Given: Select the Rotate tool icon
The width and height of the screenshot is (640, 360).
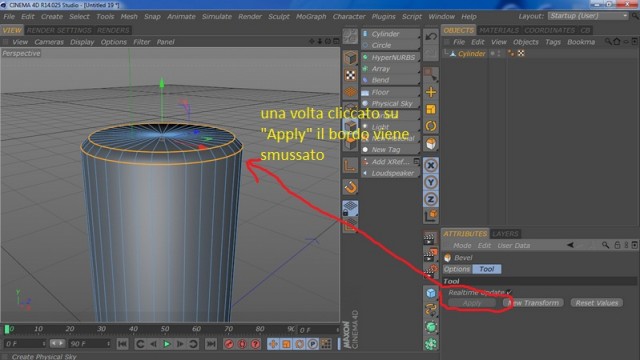Looking at the screenshot, I should (431, 126).
